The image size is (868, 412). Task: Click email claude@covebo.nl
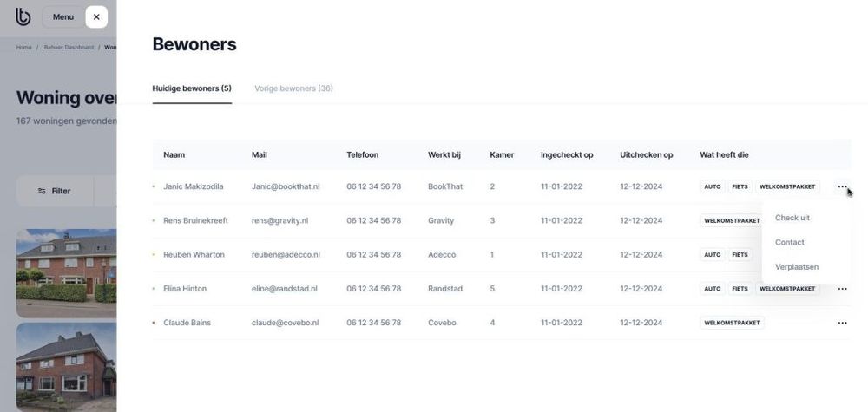pos(285,323)
